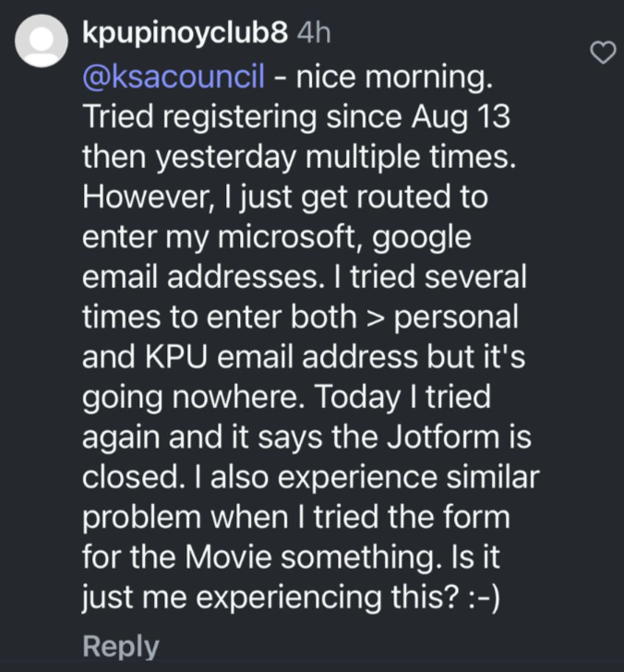Reply to the kpupinoyclub8 comment
Image resolution: width=624 pixels, height=672 pixels.
click(x=120, y=646)
